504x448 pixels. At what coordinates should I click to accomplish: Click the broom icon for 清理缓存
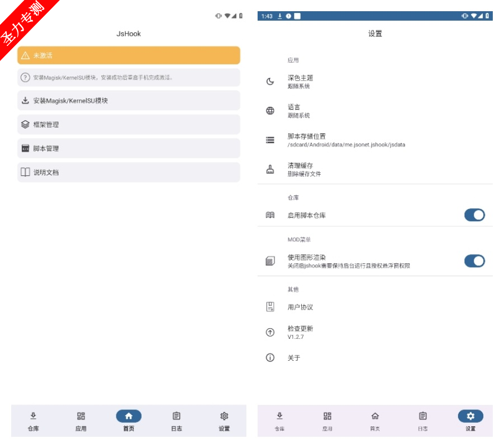click(270, 169)
